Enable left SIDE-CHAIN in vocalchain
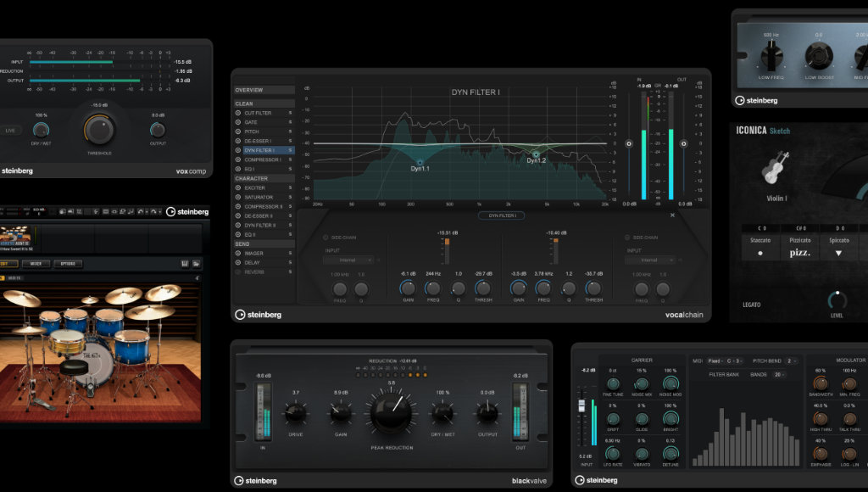868x492 pixels. pos(325,238)
